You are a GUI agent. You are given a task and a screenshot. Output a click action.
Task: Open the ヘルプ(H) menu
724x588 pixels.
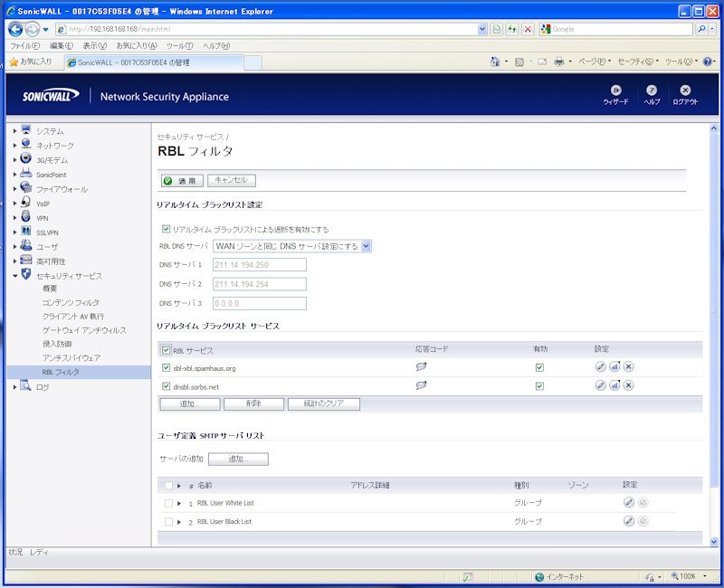(216, 46)
